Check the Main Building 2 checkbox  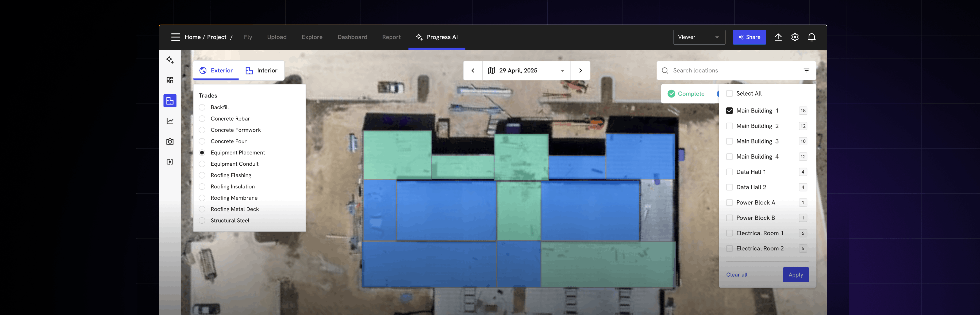tap(729, 126)
